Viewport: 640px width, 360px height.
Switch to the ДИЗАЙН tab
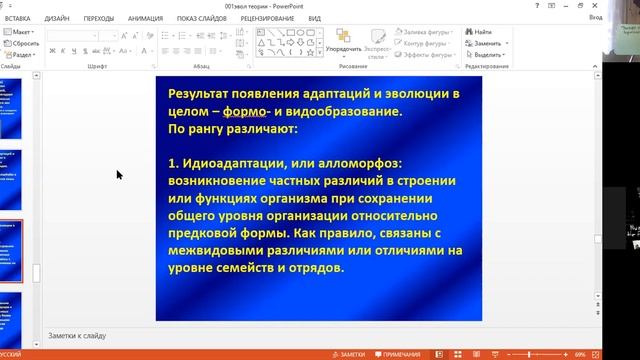coord(57,19)
